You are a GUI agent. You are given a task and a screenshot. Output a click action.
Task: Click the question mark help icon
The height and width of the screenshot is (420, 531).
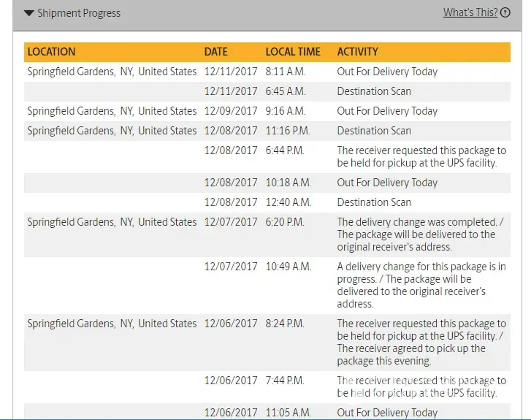pyautogui.click(x=505, y=13)
